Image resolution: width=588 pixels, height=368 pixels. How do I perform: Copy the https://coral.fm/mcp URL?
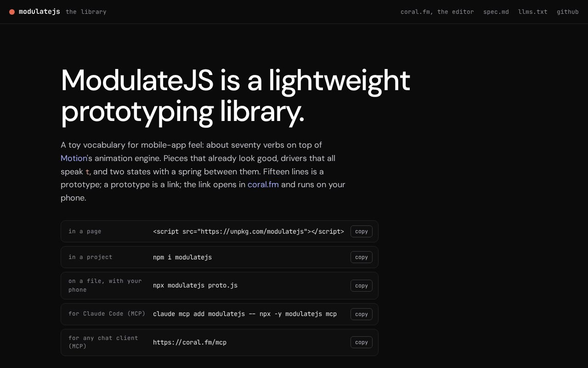coord(362,342)
